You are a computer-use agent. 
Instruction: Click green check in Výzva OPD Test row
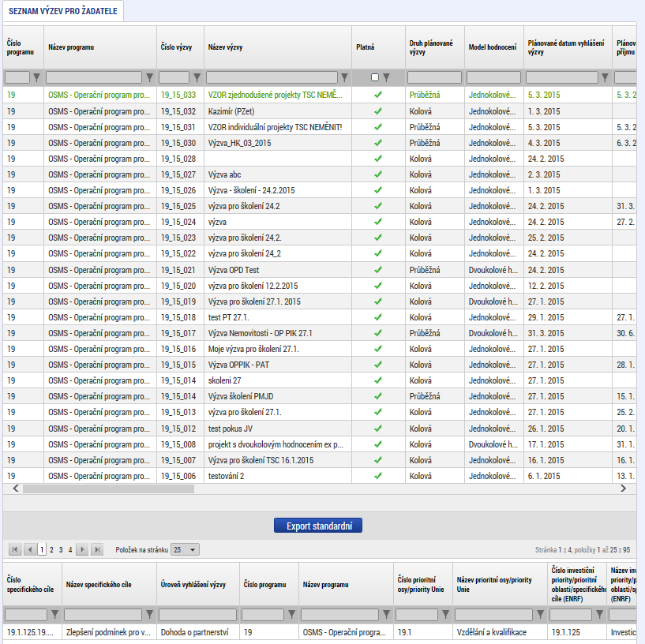coord(378,270)
